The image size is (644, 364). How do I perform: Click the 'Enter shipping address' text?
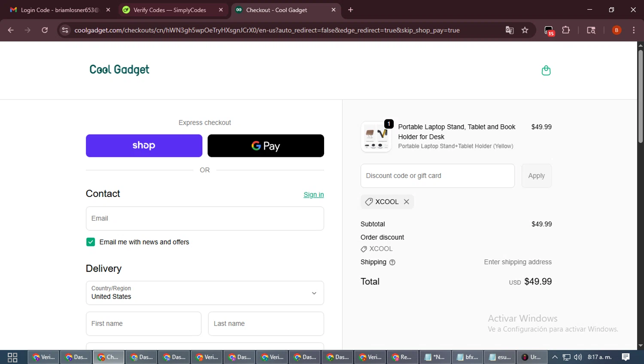[x=518, y=262]
